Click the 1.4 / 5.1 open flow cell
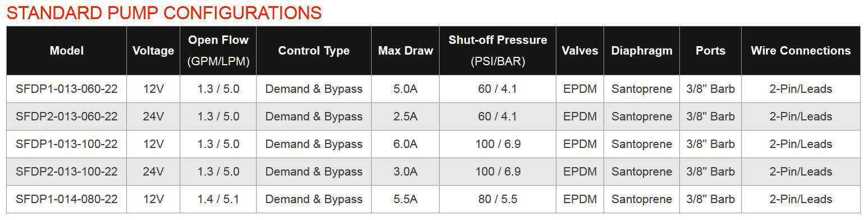 point(218,199)
